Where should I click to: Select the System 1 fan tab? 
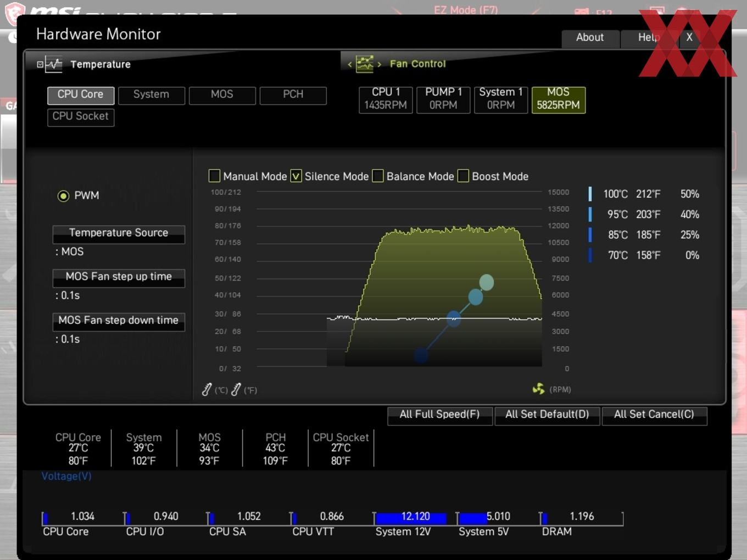[501, 99]
